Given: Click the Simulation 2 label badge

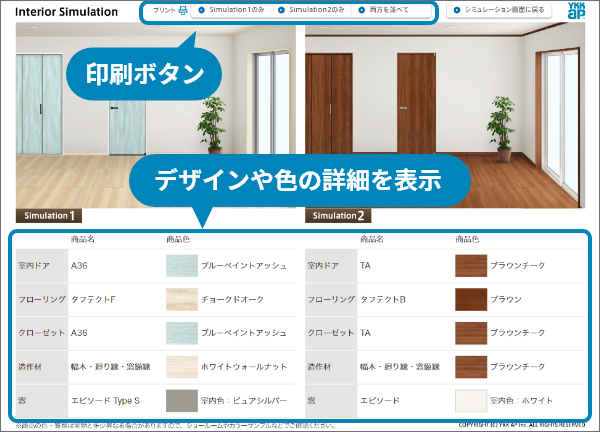Looking at the screenshot, I should point(338,215).
